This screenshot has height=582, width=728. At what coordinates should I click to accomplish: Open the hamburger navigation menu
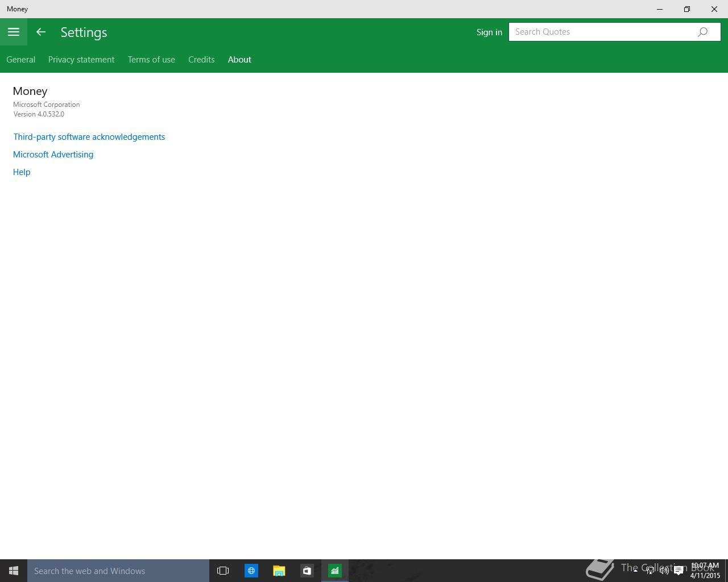click(14, 32)
